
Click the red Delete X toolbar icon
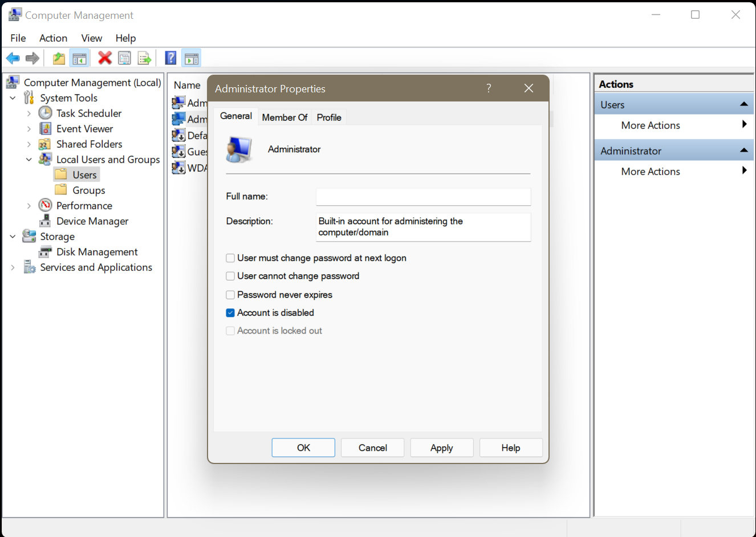click(105, 58)
